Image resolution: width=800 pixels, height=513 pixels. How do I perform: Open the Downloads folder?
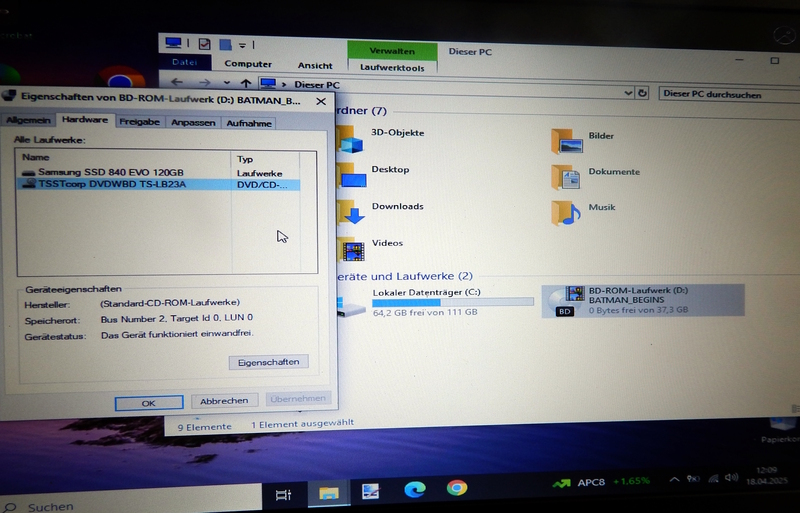(x=380, y=211)
